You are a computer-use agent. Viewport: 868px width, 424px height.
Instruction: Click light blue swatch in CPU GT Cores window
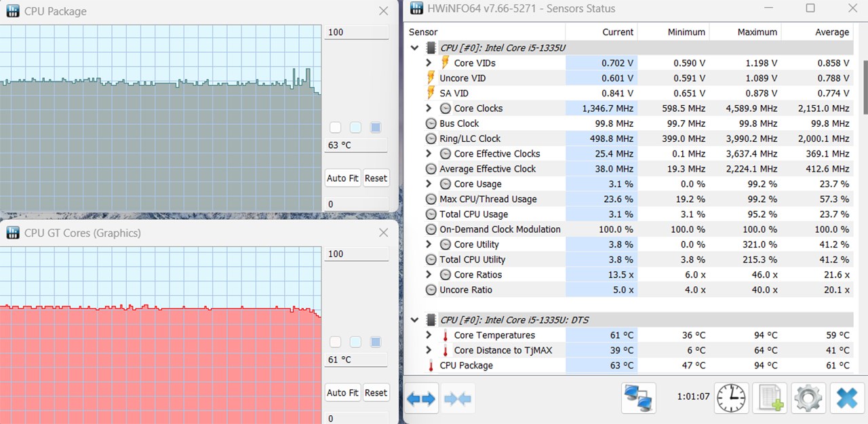point(355,342)
